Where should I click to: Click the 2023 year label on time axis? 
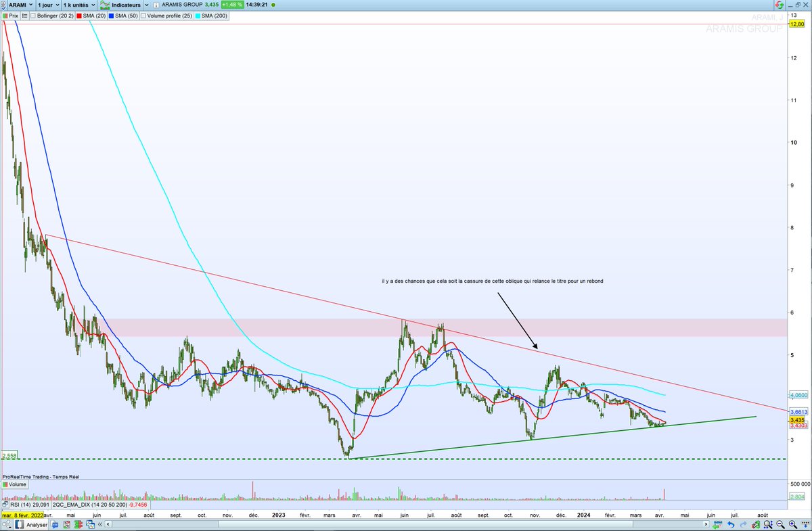tap(279, 515)
